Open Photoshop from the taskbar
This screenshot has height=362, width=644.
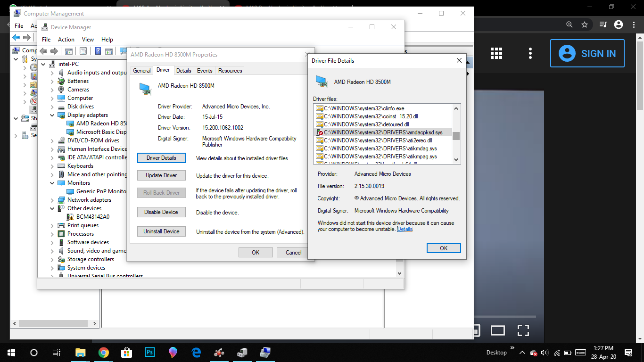[x=150, y=352]
